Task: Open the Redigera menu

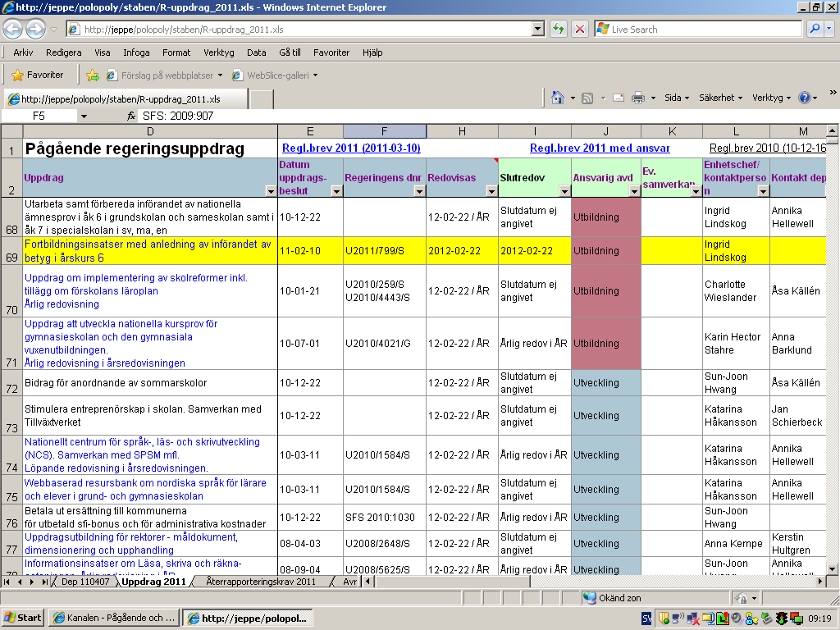Action: click(64, 52)
